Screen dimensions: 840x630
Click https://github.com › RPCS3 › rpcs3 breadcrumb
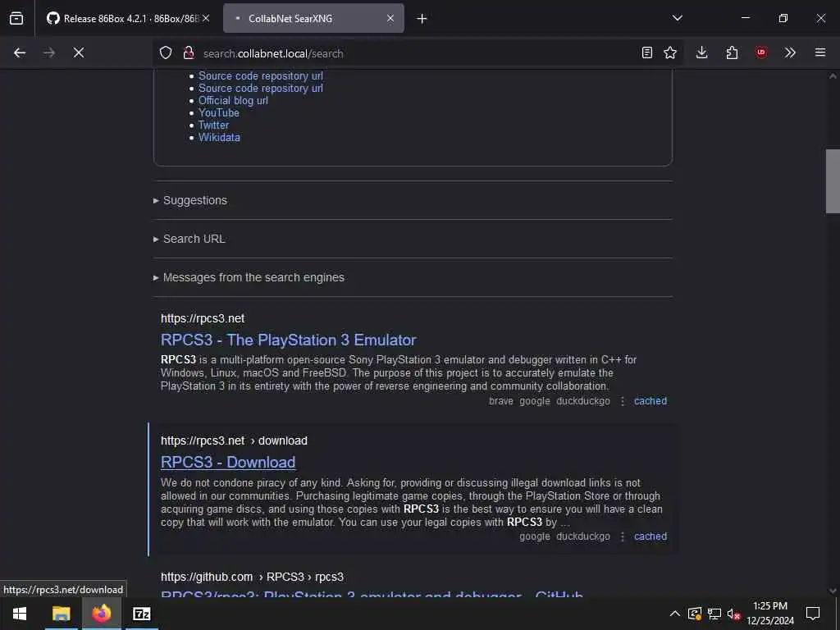[253, 577]
